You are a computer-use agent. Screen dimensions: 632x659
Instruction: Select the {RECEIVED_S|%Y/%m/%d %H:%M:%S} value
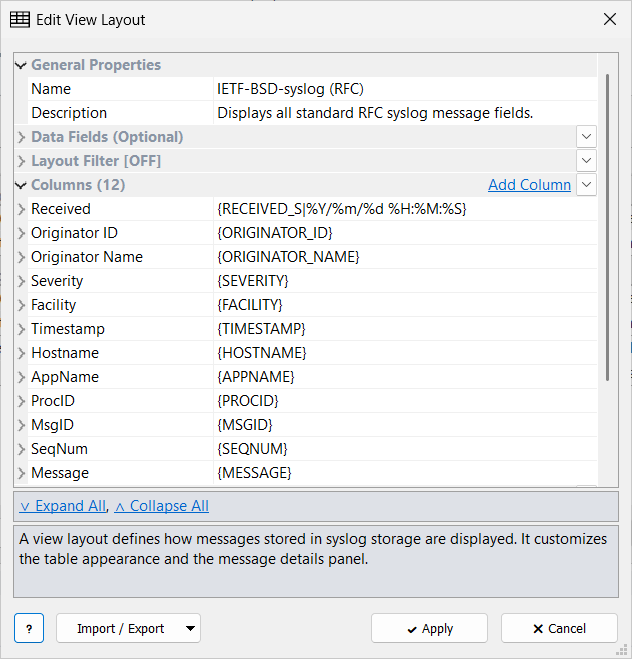(405, 209)
